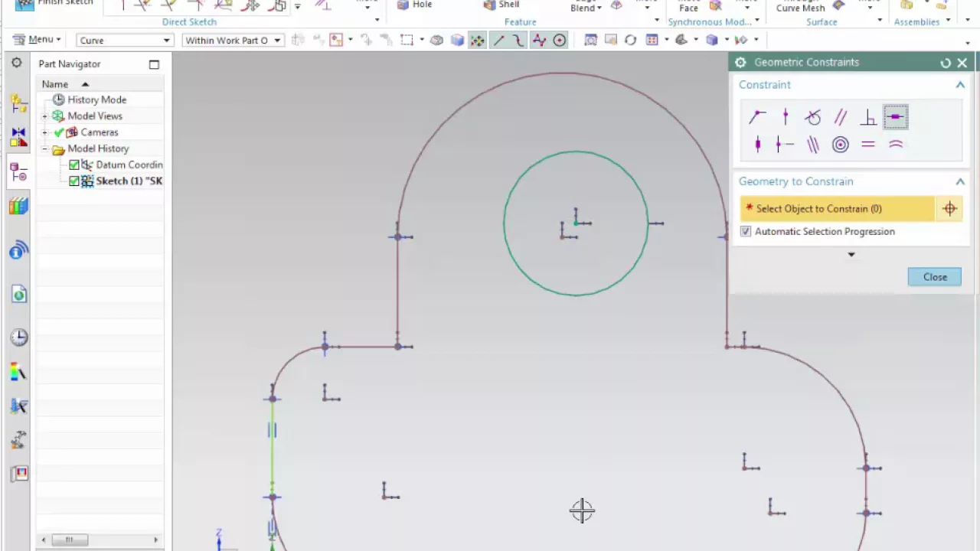Image resolution: width=980 pixels, height=551 pixels.
Task: Click Finish Sketch button
Action: 56,5
